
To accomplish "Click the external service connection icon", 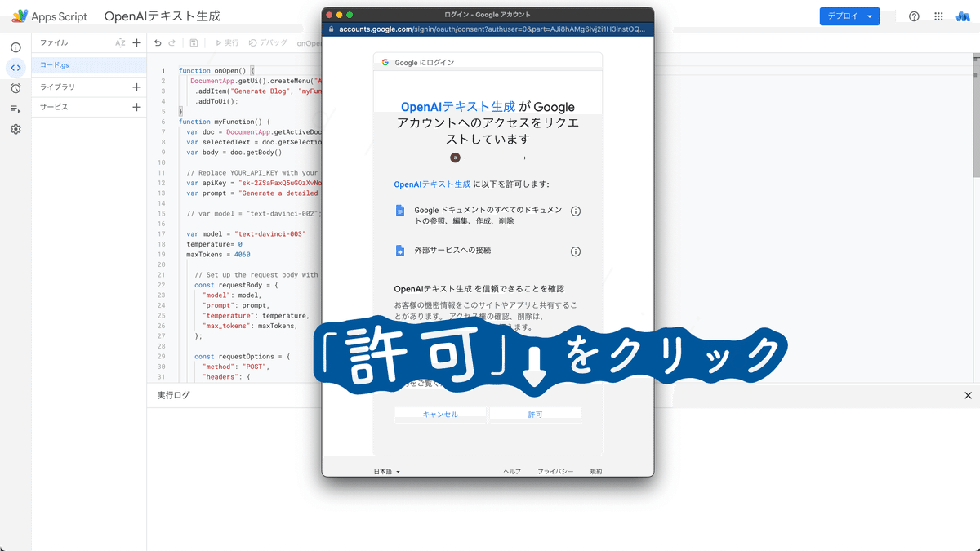I will pos(400,251).
